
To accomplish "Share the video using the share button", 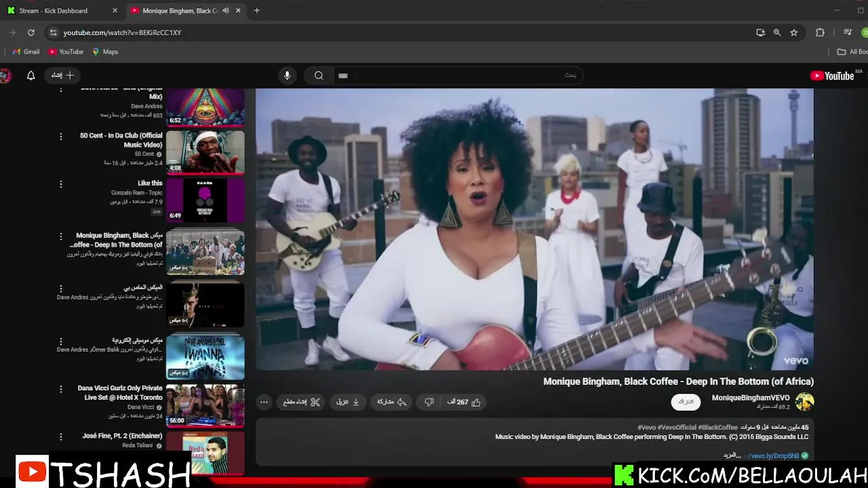I will coord(392,402).
